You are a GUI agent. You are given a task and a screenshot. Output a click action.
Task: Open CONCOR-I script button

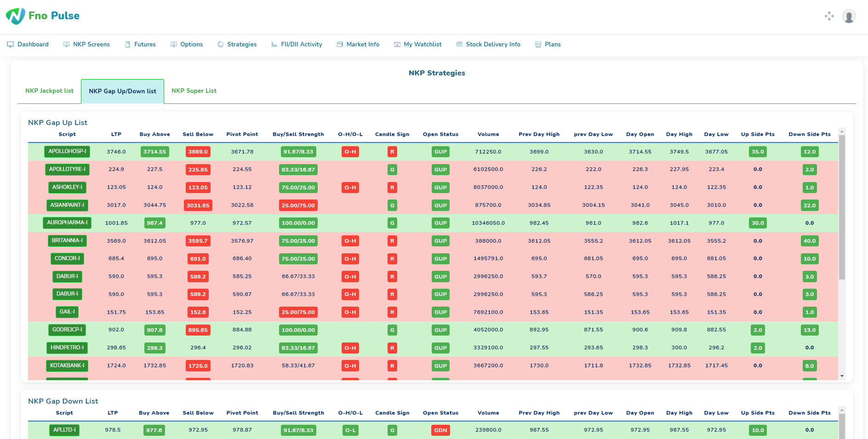pos(67,259)
